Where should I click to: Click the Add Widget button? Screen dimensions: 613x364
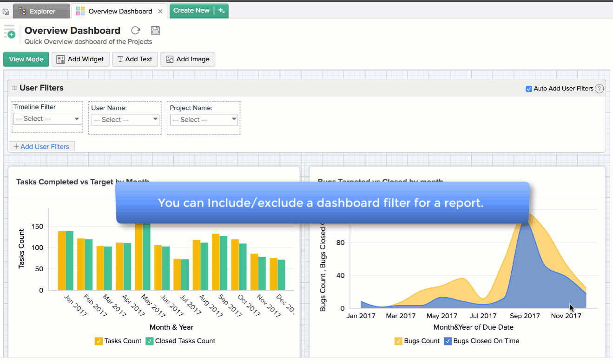pyautogui.click(x=80, y=59)
